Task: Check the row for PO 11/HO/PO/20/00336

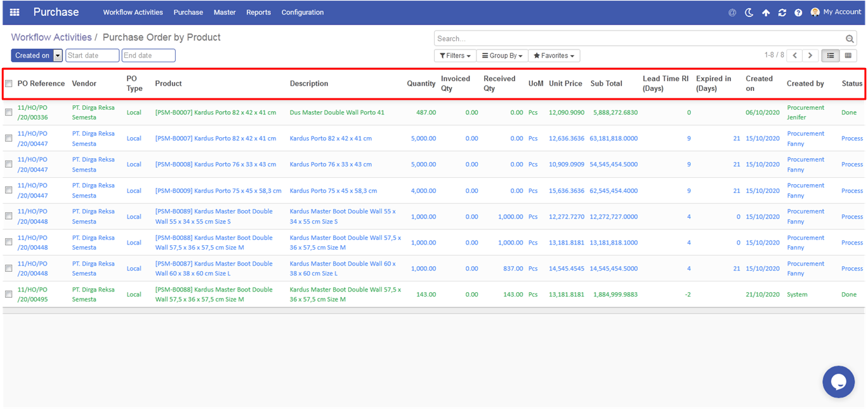Action: (x=9, y=112)
